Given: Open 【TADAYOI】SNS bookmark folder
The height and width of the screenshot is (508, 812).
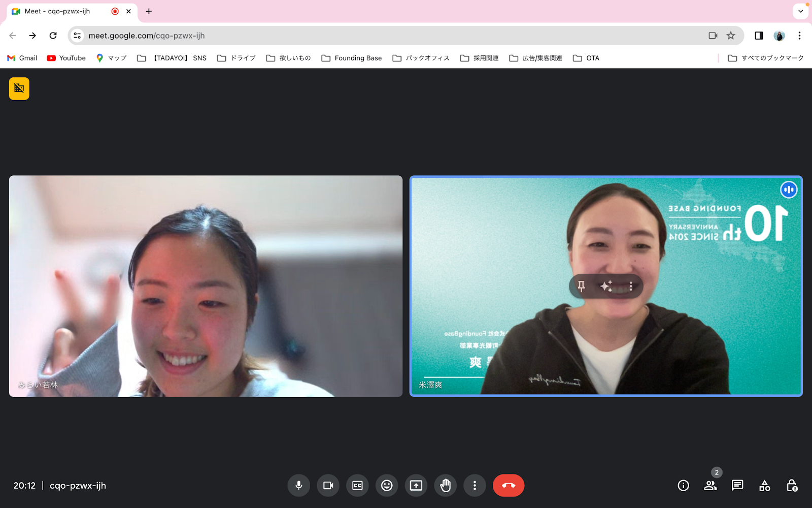Looking at the screenshot, I should (x=172, y=58).
